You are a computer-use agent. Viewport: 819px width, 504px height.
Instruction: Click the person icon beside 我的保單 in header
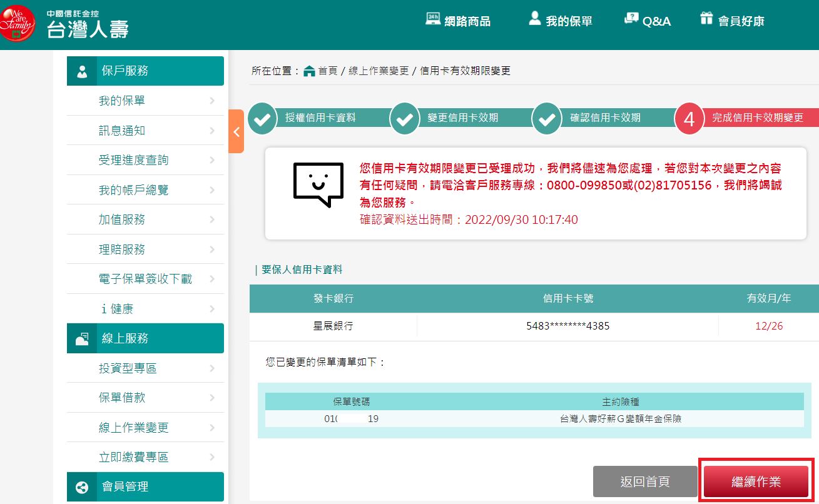pyautogui.click(x=534, y=18)
